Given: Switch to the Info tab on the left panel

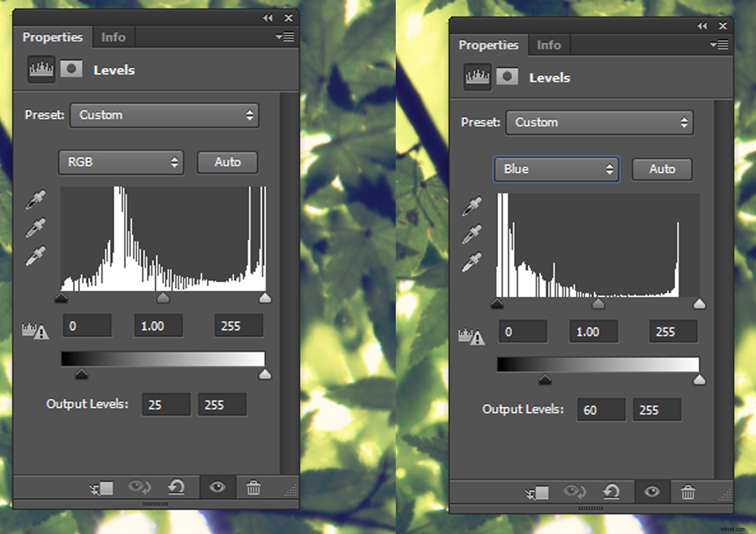Looking at the screenshot, I should click(x=113, y=37).
